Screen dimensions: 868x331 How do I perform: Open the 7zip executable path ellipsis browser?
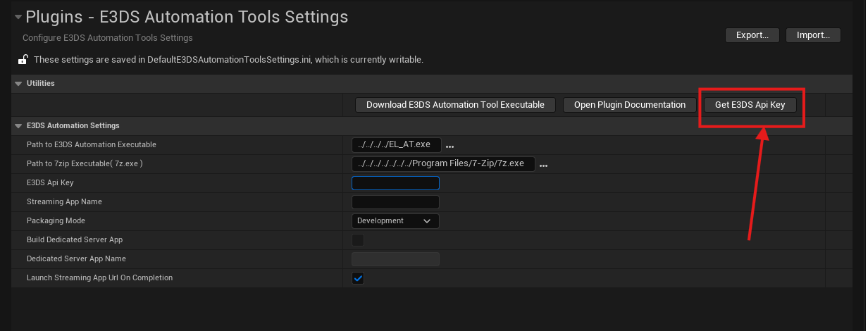[543, 165]
